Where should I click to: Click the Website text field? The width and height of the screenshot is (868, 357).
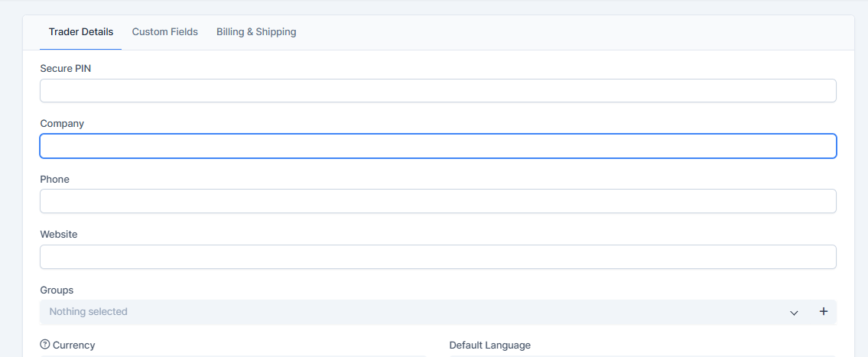click(x=437, y=257)
